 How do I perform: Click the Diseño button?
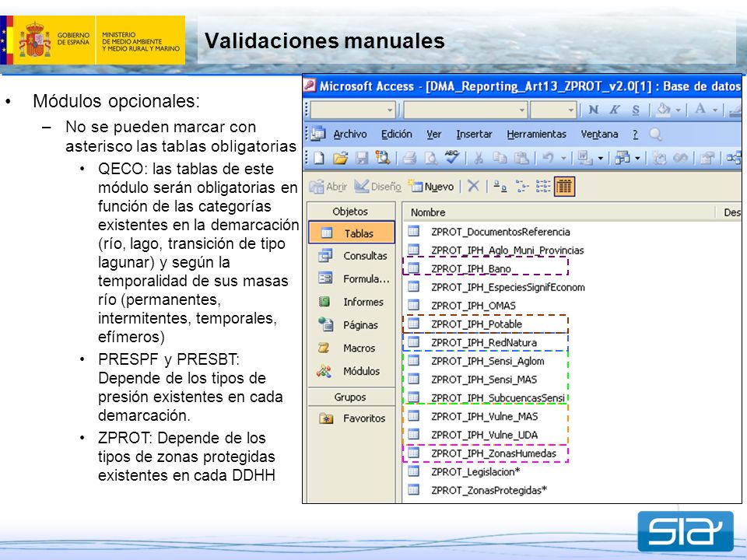tap(378, 186)
